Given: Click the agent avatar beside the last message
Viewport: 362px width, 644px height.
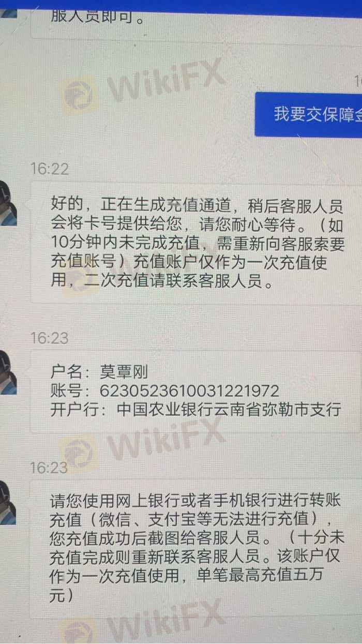Looking at the screenshot, I should (7, 502).
